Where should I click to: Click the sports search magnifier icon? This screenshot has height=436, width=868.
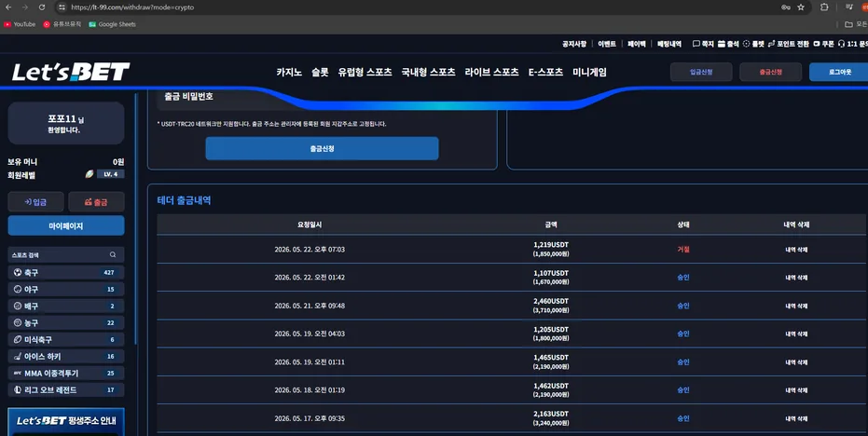[x=113, y=255]
